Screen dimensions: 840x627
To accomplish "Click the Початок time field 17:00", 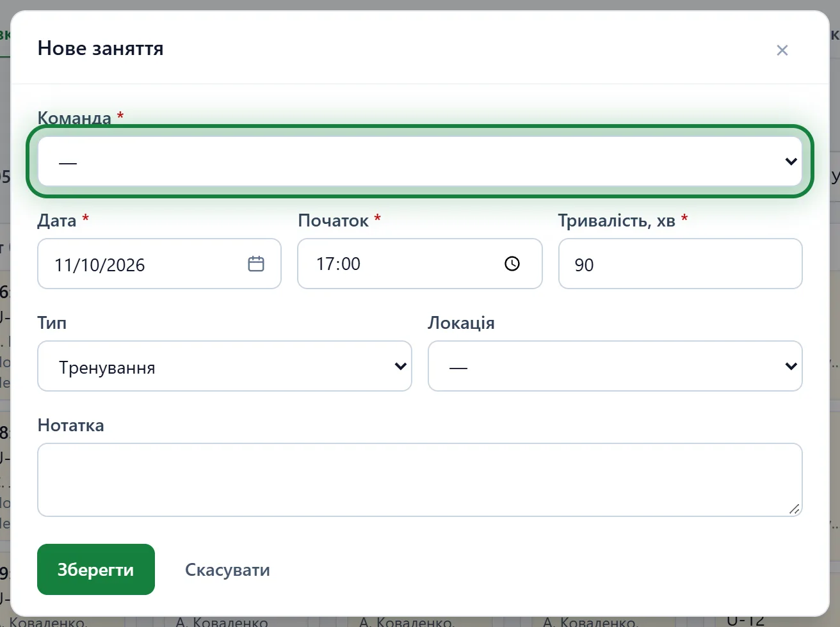I will coord(420,264).
